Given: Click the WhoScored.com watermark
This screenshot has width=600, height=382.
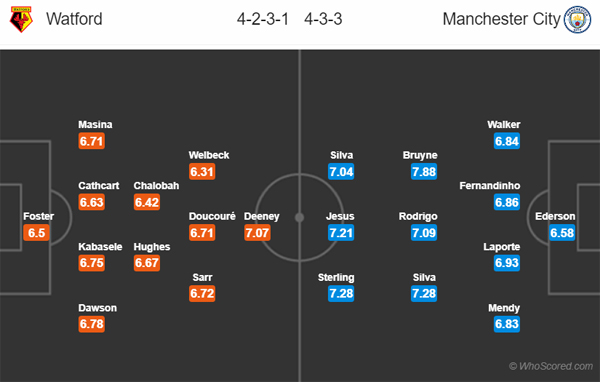Looking at the screenshot, I should (551, 366).
